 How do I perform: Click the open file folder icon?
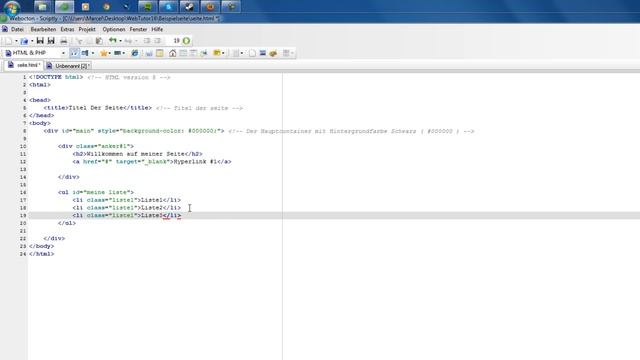[24, 41]
